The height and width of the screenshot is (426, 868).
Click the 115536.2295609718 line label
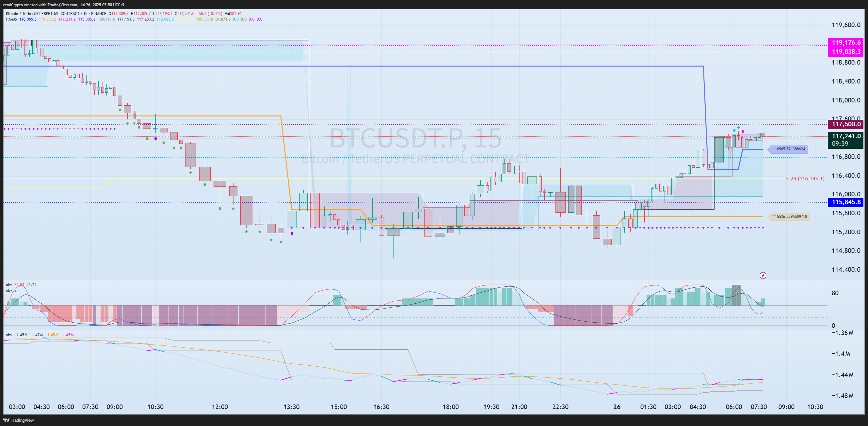(x=790, y=217)
